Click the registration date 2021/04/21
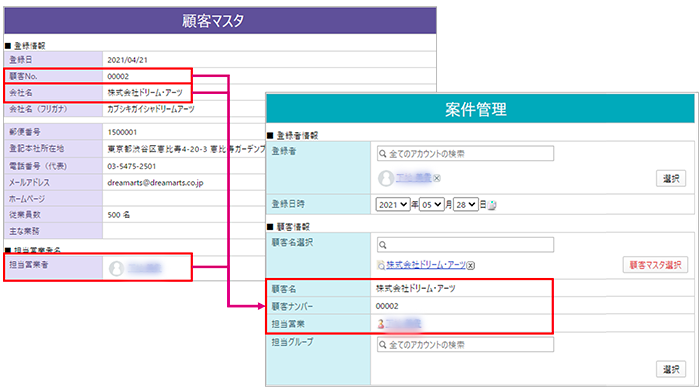 click(x=127, y=60)
